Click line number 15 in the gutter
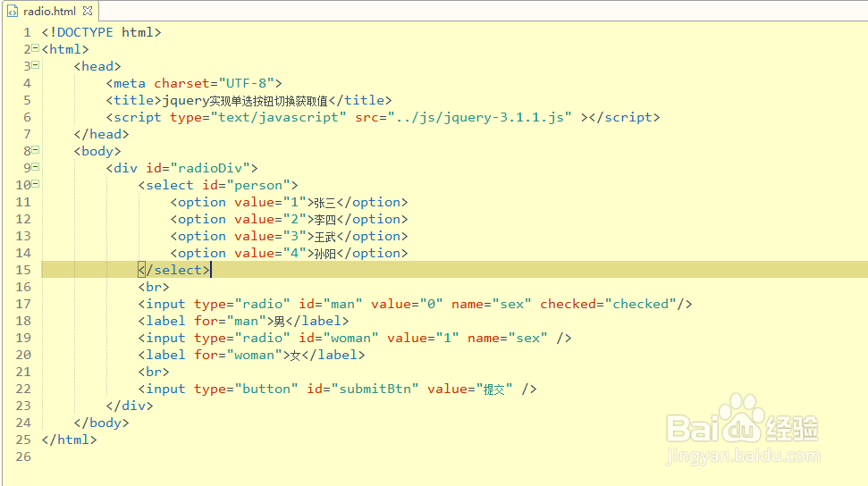 [23, 270]
